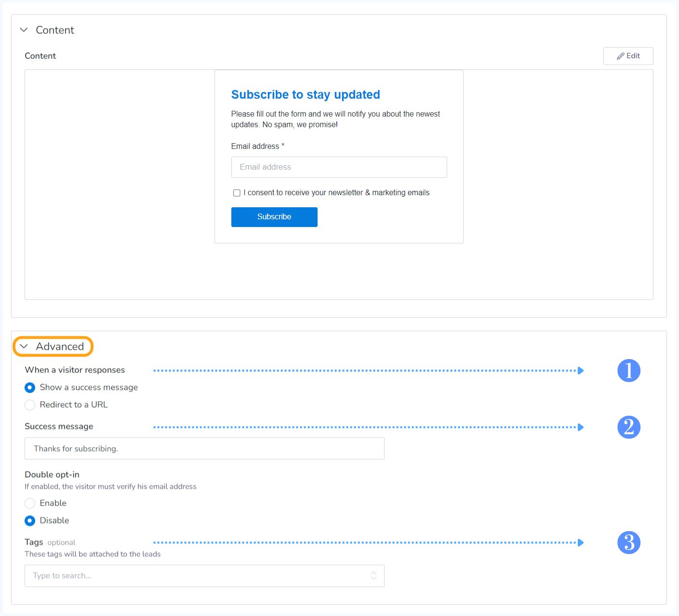Click the Edit button above the form preview
Screen dimensions: 679x616
[x=628, y=56]
